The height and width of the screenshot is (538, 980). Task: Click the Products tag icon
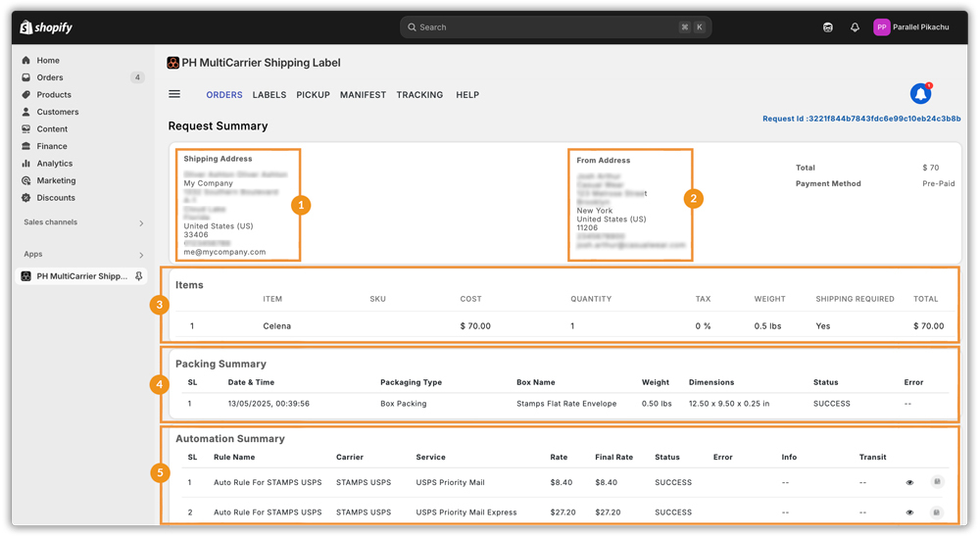[x=25, y=94]
